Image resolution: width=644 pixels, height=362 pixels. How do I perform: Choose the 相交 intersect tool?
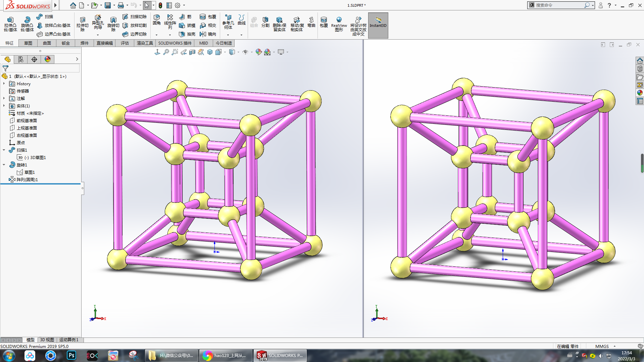(208, 25)
